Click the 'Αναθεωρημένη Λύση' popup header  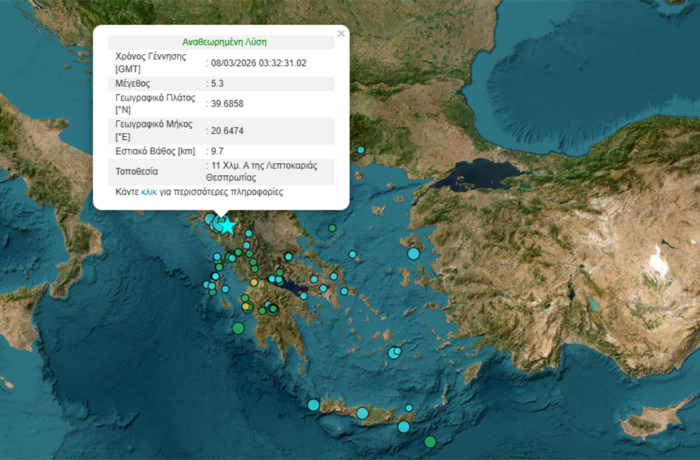point(222,42)
